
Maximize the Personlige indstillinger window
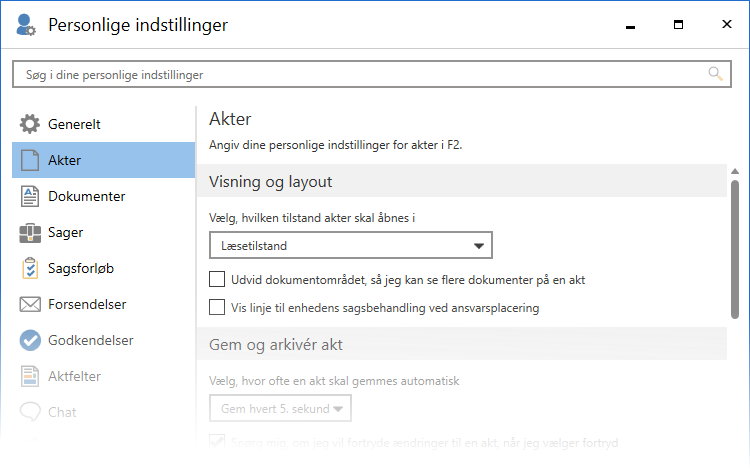click(677, 25)
